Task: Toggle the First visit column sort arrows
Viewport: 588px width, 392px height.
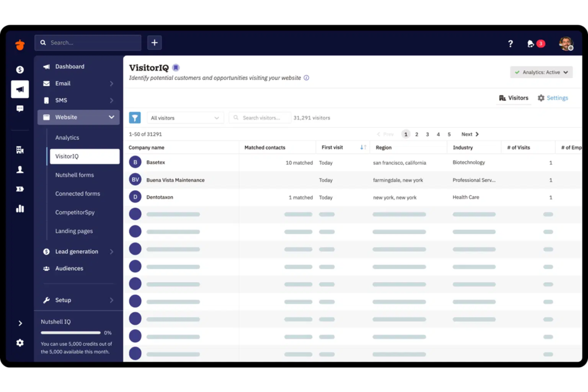Action: click(362, 147)
